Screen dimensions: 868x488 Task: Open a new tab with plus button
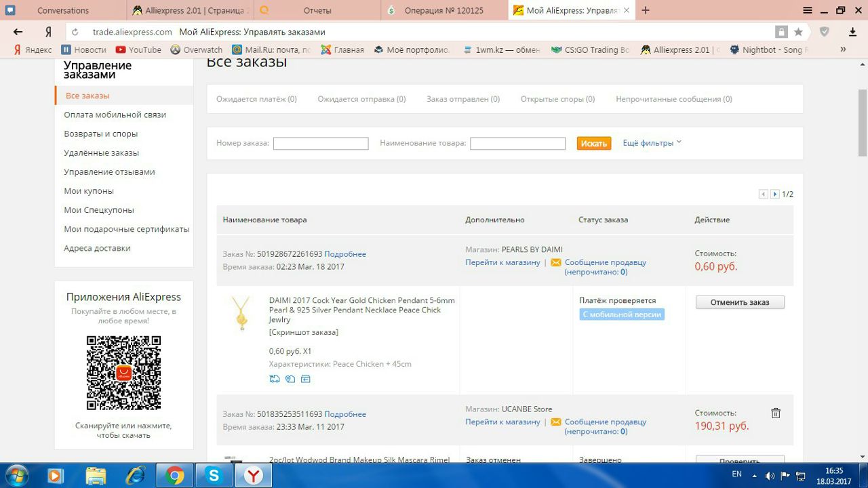pyautogui.click(x=646, y=10)
